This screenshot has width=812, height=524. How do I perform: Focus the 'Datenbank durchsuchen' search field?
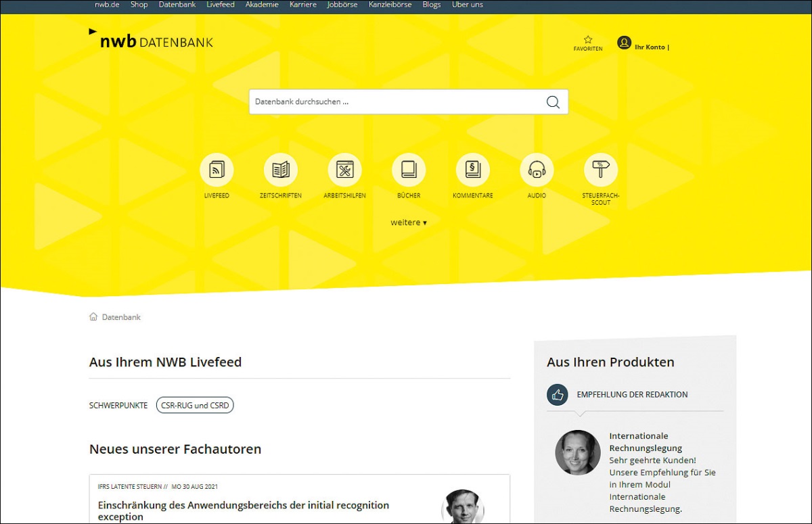click(x=396, y=102)
